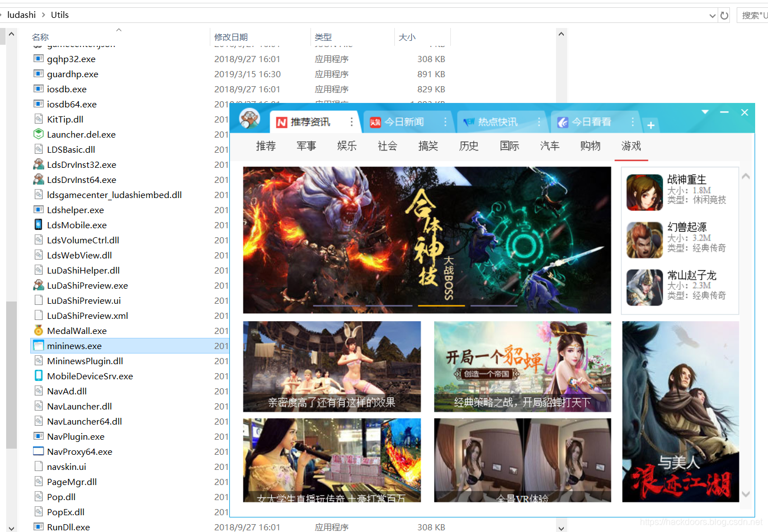Expand the Explorer address bar history dropdown
Screen dimensions: 768x532
(x=713, y=16)
